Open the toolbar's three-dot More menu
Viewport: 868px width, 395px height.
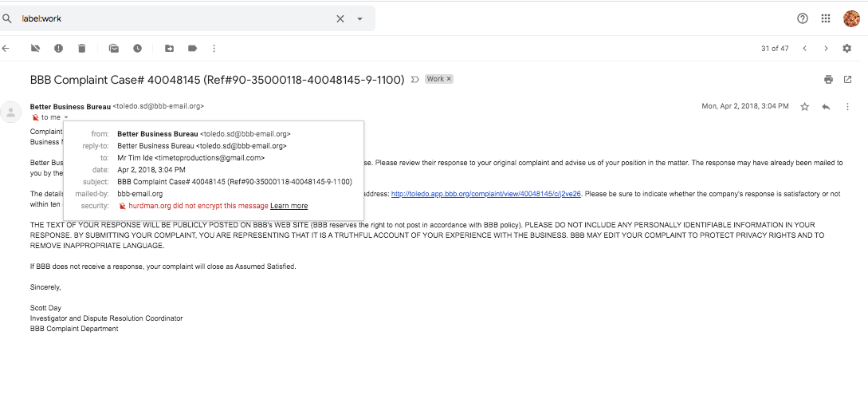coord(214,49)
